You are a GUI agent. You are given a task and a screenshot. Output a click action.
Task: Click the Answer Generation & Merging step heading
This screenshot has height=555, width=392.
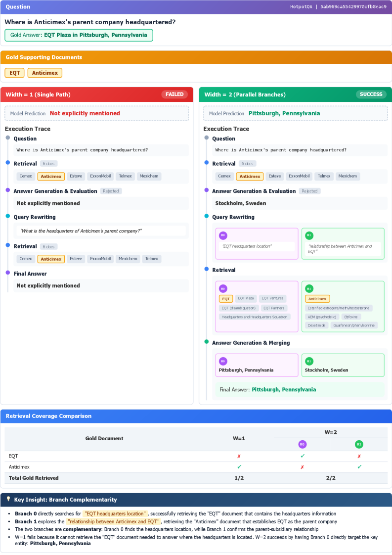[251, 343]
